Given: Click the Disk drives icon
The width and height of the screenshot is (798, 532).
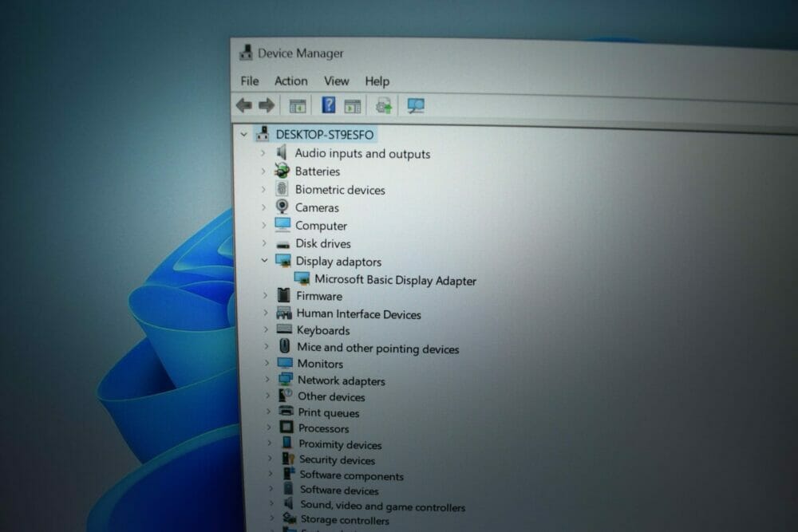Looking at the screenshot, I should pos(283,244).
